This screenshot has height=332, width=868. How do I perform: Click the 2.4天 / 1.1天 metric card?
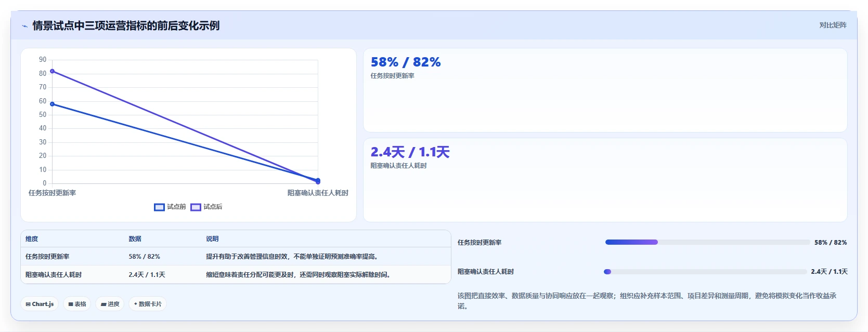point(605,180)
